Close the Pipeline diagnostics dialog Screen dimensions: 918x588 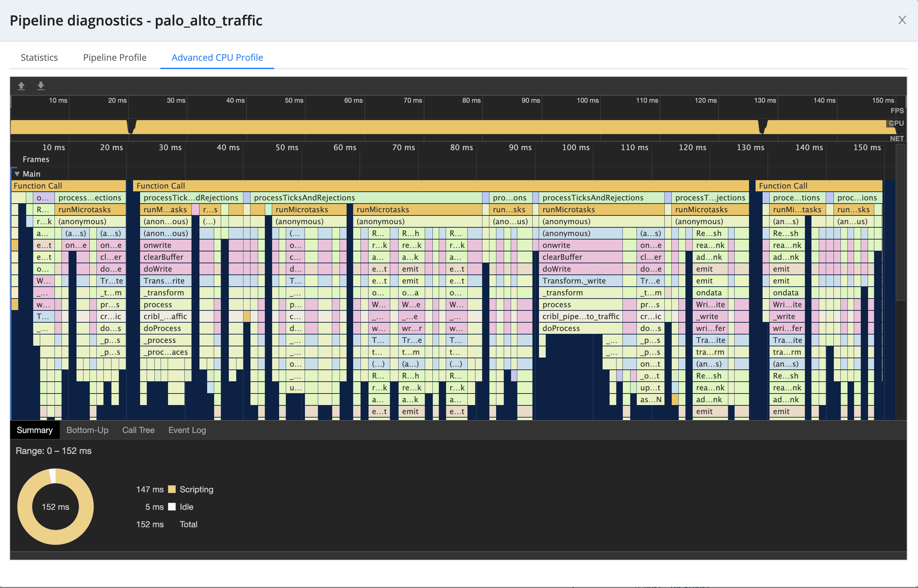[902, 20]
